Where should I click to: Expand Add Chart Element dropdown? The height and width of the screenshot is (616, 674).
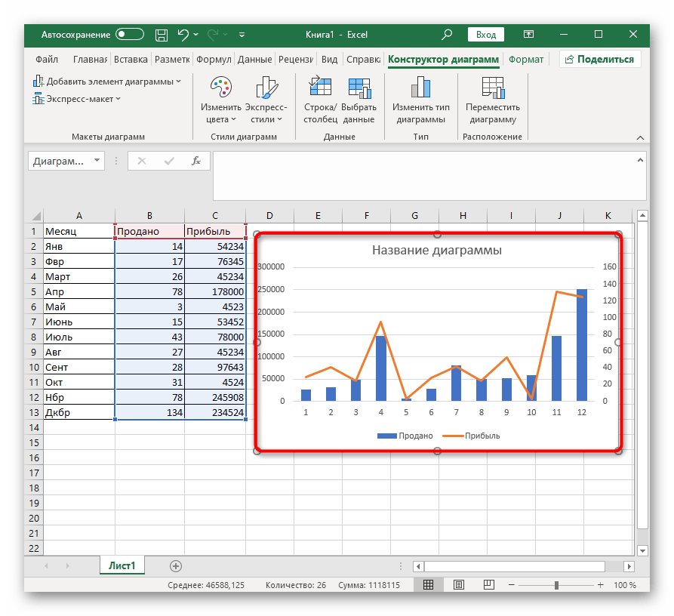pos(106,81)
